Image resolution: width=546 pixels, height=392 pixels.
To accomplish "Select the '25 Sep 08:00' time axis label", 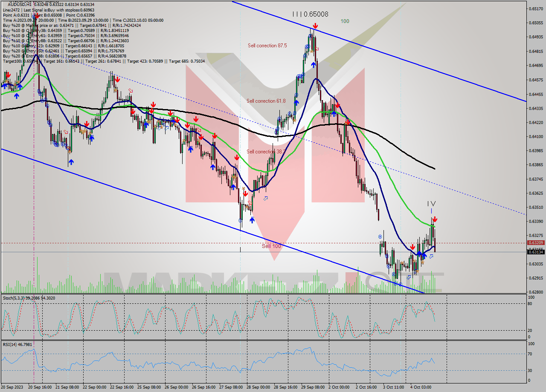I will (149, 387).
